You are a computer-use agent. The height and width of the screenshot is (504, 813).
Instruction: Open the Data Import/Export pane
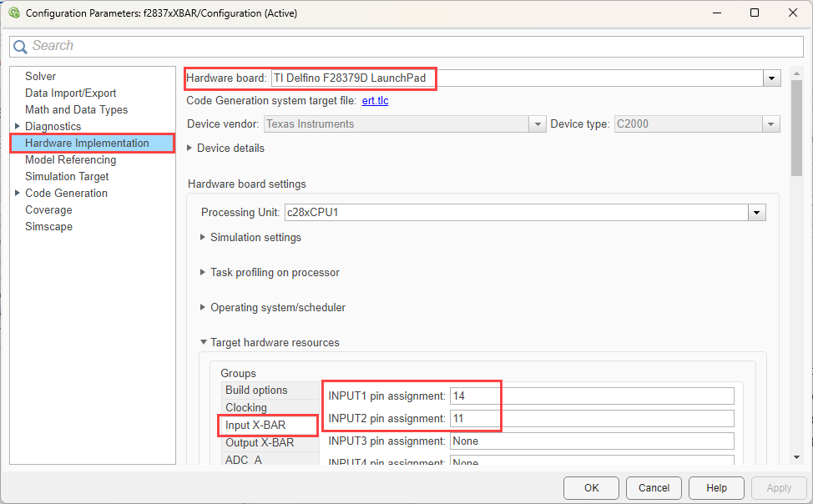70,93
